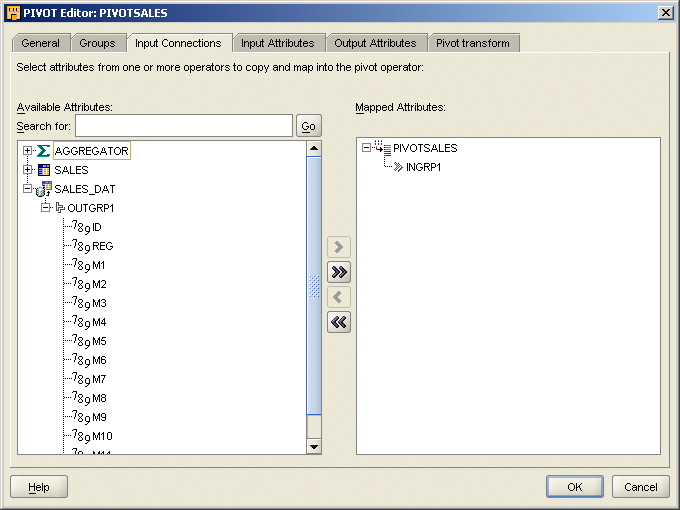
Task: Select the M3 attribute
Action: 99,303
